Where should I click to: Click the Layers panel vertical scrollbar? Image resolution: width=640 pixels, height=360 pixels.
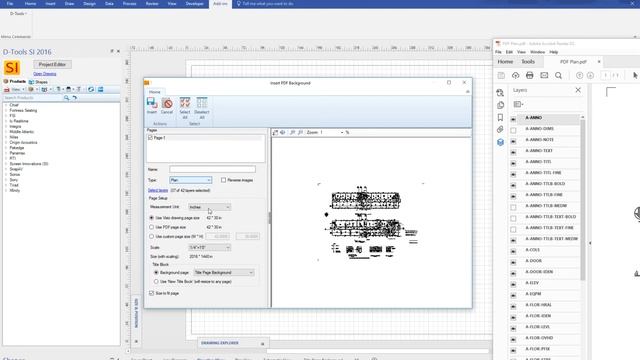pos(582,200)
